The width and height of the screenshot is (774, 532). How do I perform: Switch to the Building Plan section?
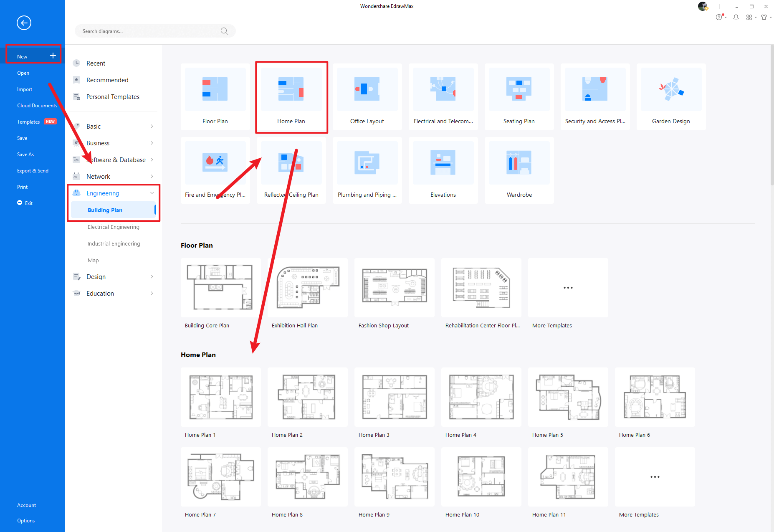tap(105, 210)
